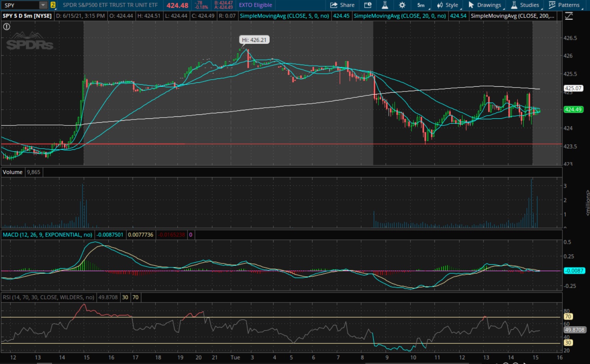This screenshot has width=590, height=364.
Task: Click the yellow 30 oversold axis tag
Action: click(568, 342)
